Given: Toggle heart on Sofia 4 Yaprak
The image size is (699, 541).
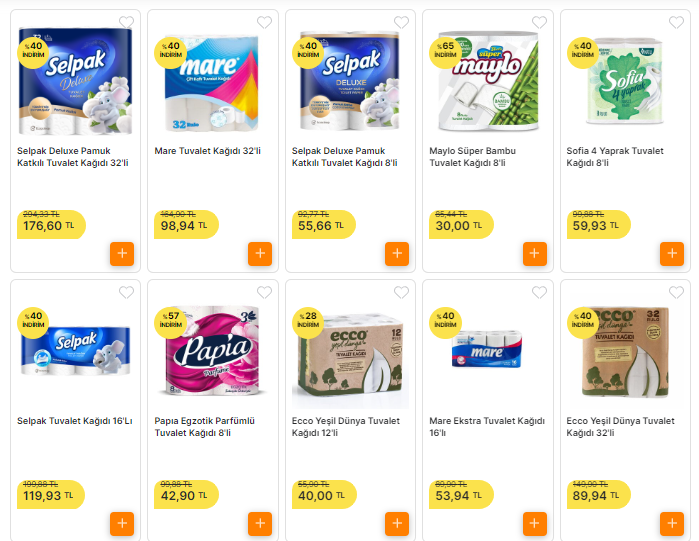Looking at the screenshot, I should click(676, 23).
